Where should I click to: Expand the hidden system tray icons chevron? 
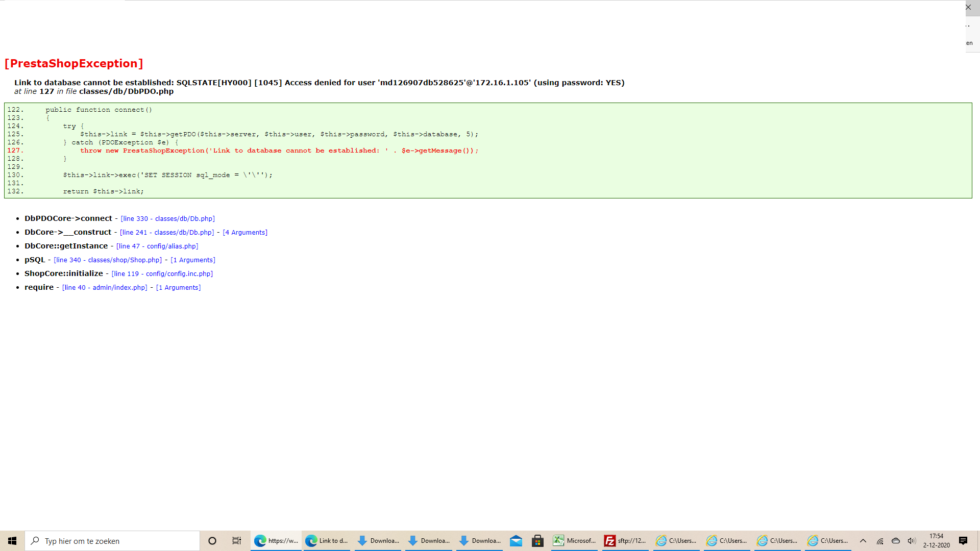[x=863, y=541]
